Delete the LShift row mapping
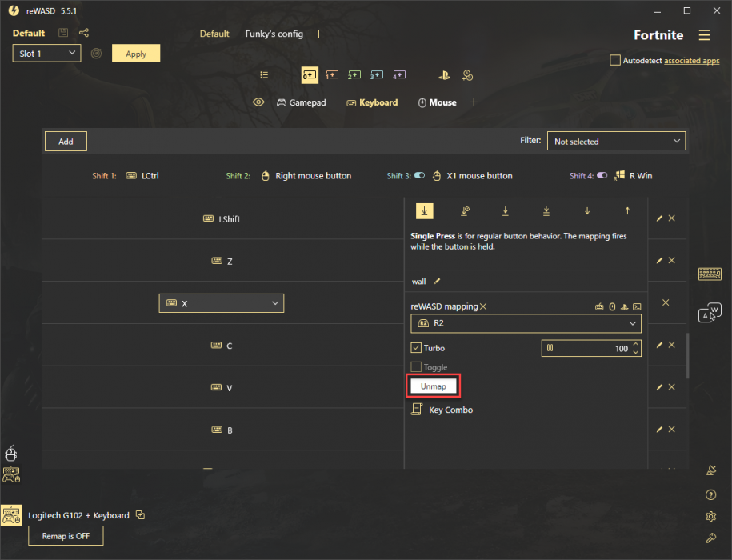This screenshot has width=732, height=560. [672, 218]
